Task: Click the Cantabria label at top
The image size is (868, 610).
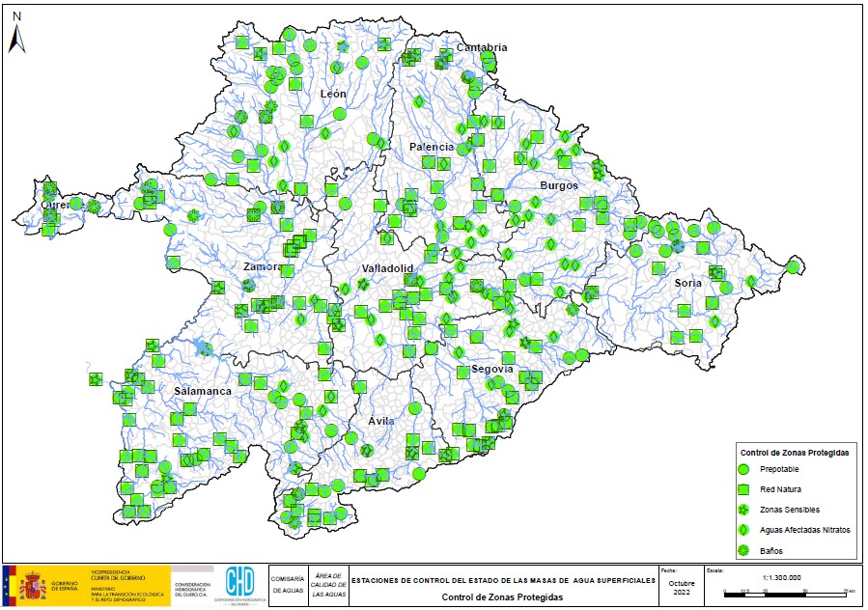Action: pos(483,47)
